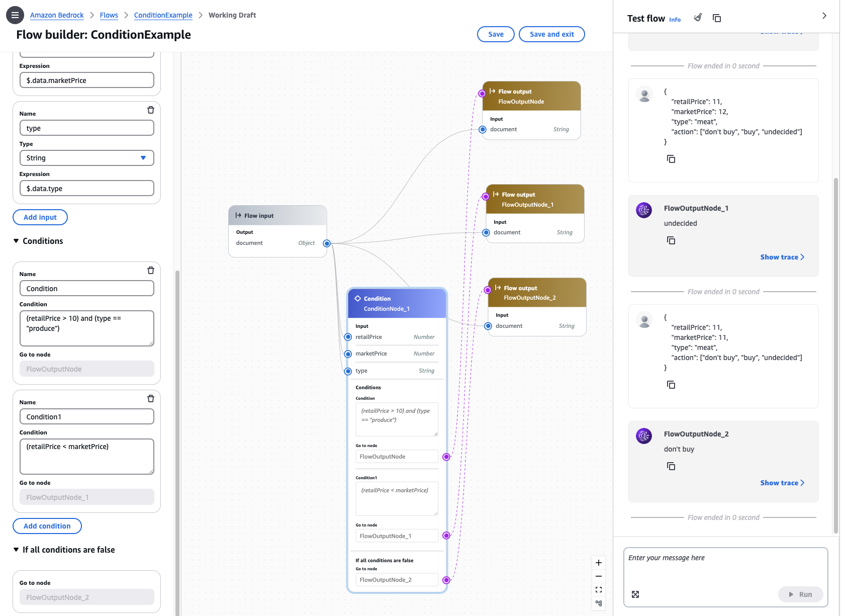845x616 pixels.
Task: Copy the FlowOutputNode_1 undecided result
Action: pyautogui.click(x=671, y=240)
